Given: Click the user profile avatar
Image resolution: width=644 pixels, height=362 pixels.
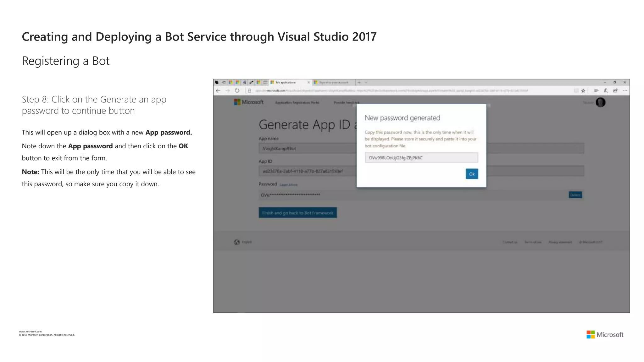Looking at the screenshot, I should pos(600,102).
